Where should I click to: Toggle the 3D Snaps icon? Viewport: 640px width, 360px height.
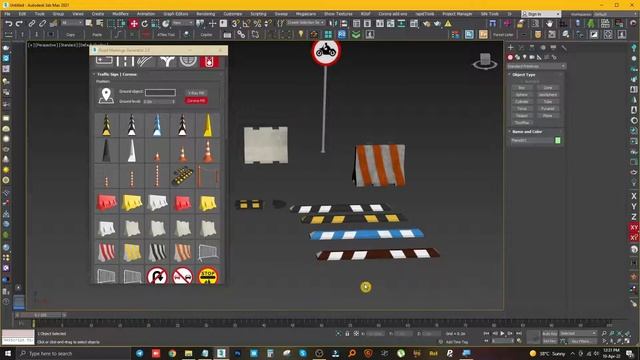[236, 24]
